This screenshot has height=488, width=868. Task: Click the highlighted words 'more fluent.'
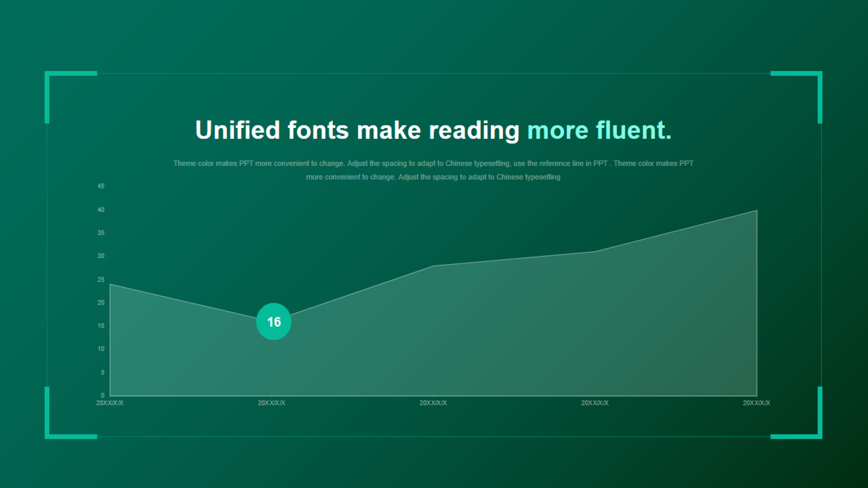coord(599,130)
